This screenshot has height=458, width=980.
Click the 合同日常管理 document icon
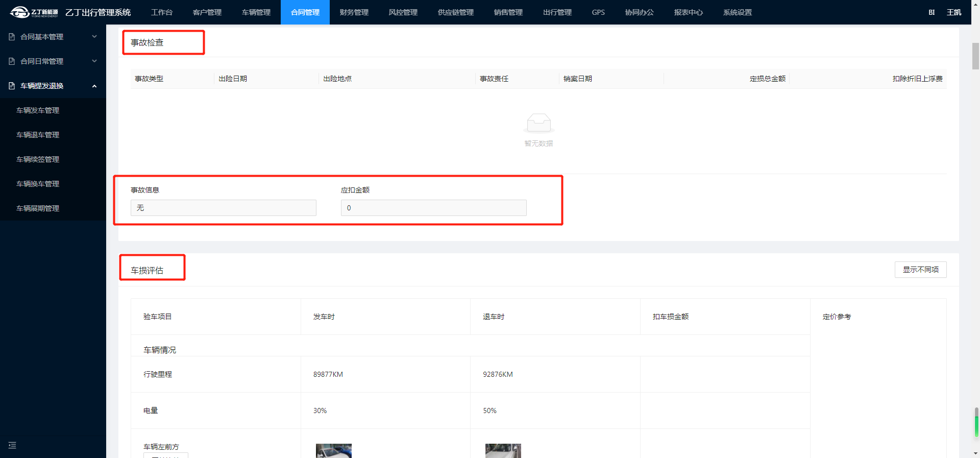(12, 61)
